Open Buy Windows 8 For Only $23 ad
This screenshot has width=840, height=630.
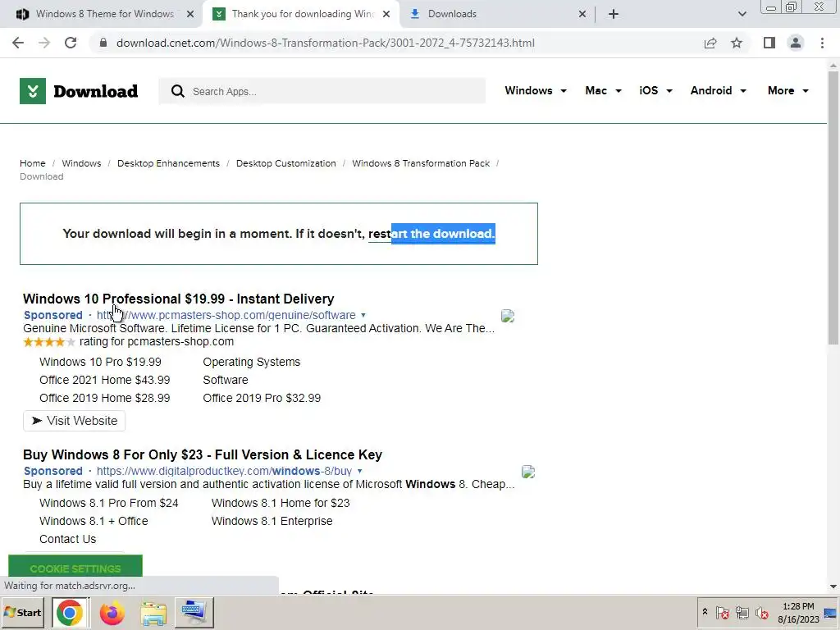(x=203, y=454)
